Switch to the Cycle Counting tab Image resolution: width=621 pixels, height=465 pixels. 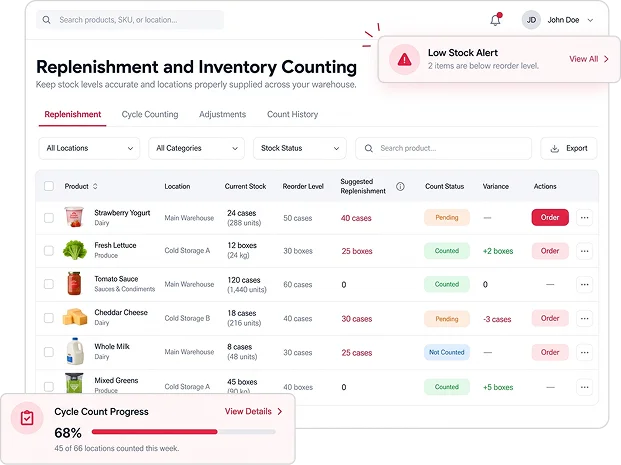click(150, 114)
